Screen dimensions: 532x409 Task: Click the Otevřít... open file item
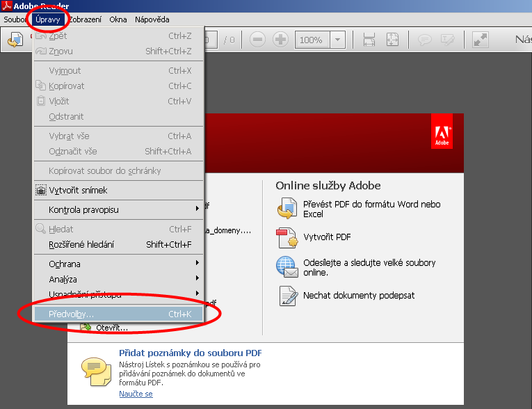pos(112,328)
